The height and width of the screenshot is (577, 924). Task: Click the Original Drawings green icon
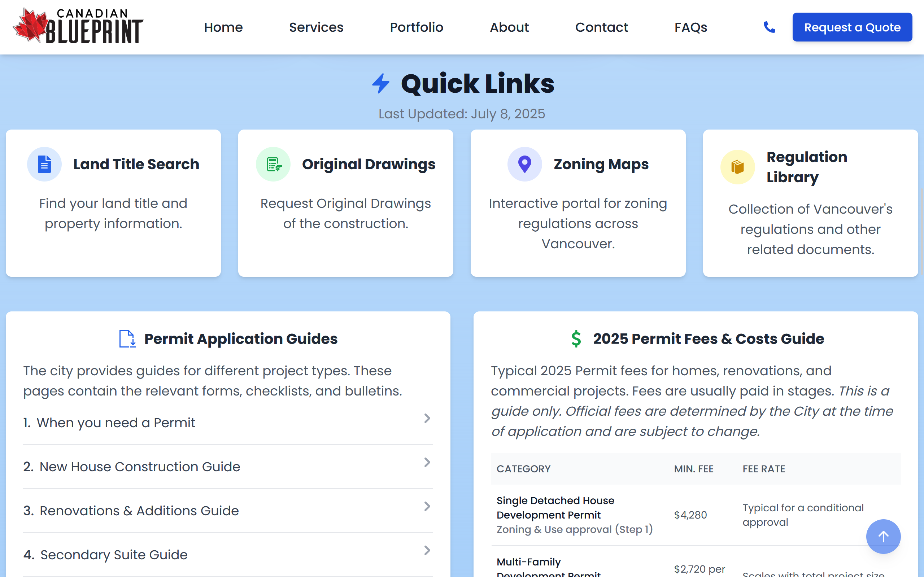pyautogui.click(x=273, y=165)
